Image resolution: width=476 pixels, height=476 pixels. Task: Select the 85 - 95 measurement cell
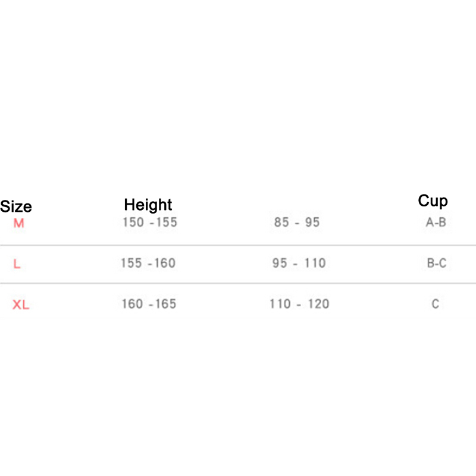point(297,223)
